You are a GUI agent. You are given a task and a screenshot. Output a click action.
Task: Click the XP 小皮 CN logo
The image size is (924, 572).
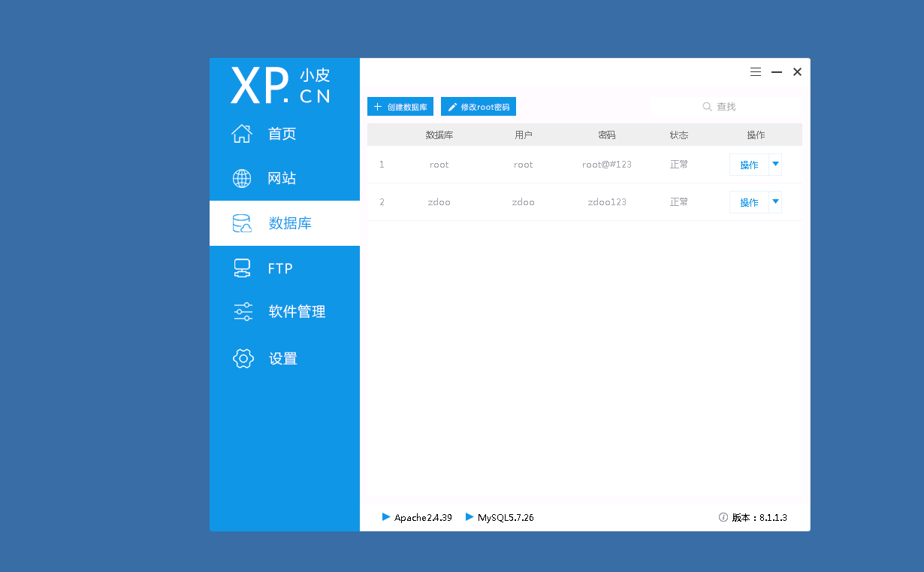(281, 85)
